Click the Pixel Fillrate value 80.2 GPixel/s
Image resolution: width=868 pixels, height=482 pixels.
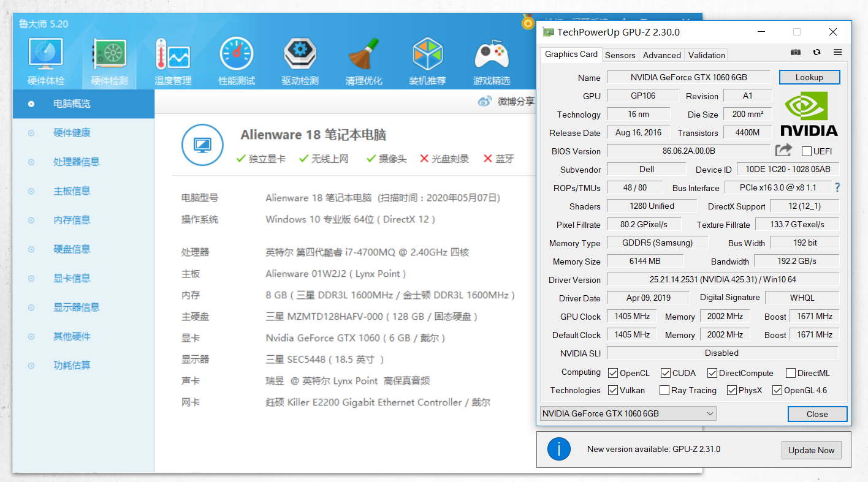(x=644, y=224)
